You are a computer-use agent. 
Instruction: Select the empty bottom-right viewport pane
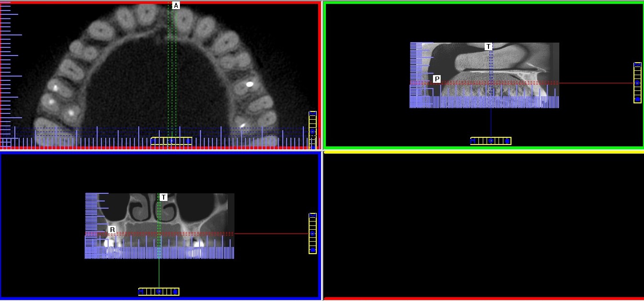coord(483,225)
